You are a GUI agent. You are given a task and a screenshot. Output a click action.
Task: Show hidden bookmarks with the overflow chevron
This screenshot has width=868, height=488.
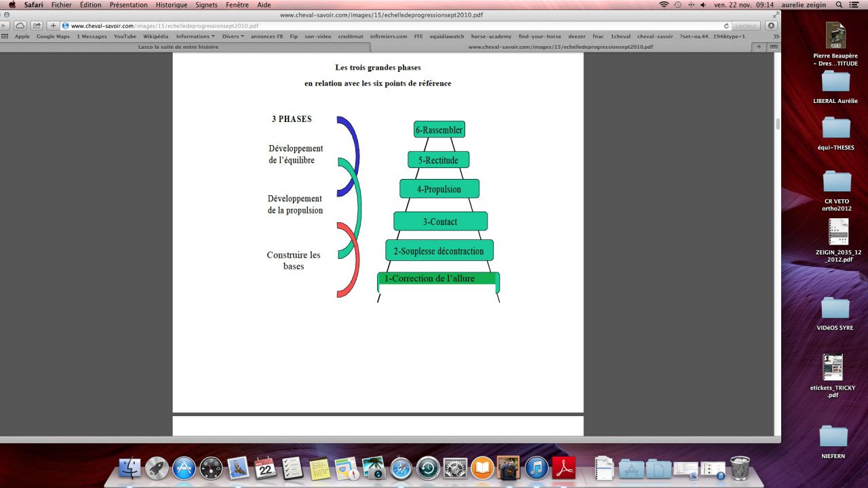point(776,37)
